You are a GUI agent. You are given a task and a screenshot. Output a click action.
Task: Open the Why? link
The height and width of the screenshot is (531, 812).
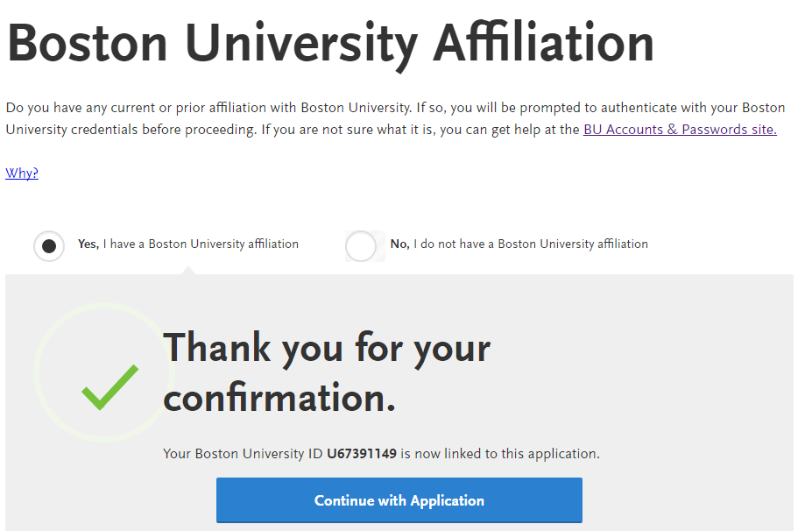click(x=22, y=173)
